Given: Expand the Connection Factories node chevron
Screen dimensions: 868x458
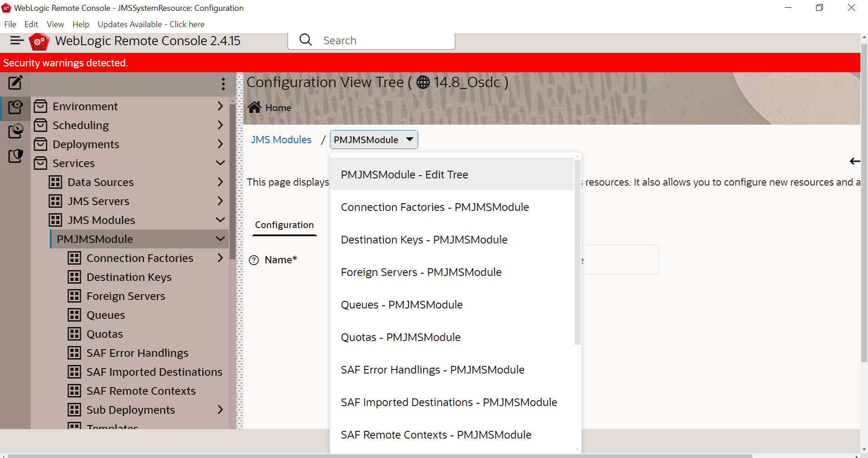Looking at the screenshot, I should click(220, 258).
